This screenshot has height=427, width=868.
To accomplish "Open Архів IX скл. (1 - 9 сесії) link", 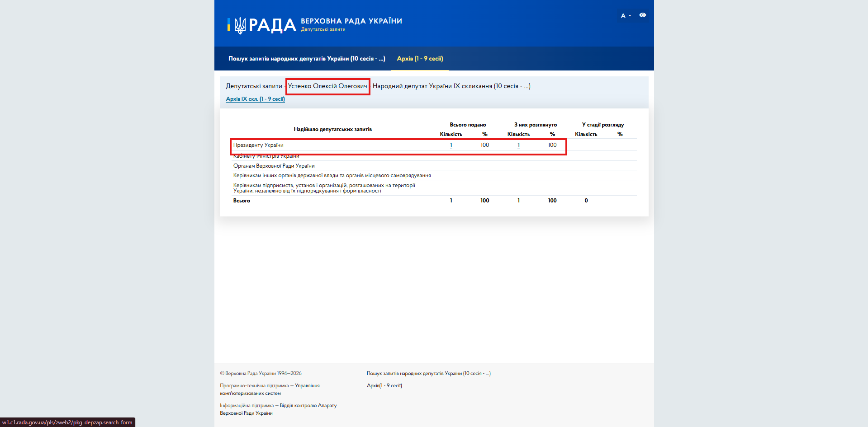I will pos(255,99).
